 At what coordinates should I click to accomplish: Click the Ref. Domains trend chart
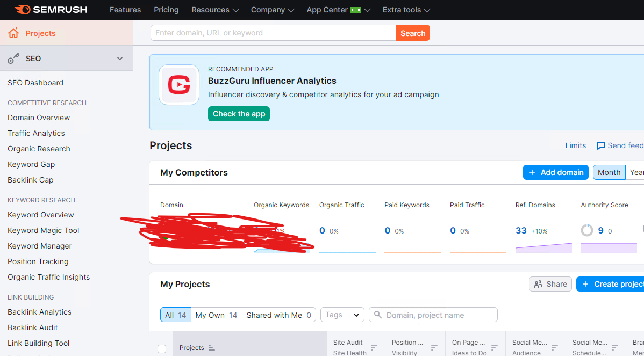click(x=543, y=247)
